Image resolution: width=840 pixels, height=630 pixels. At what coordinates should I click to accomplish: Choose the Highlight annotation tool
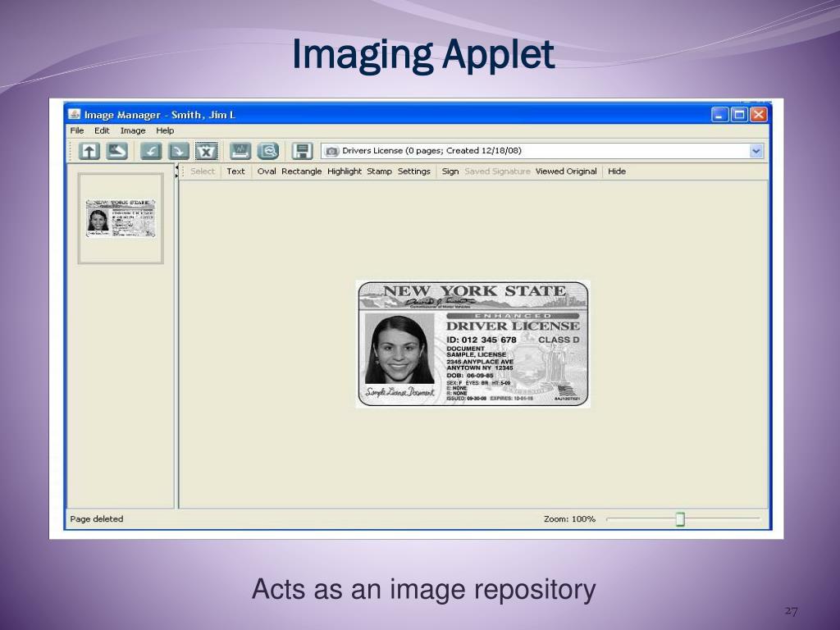pos(345,171)
